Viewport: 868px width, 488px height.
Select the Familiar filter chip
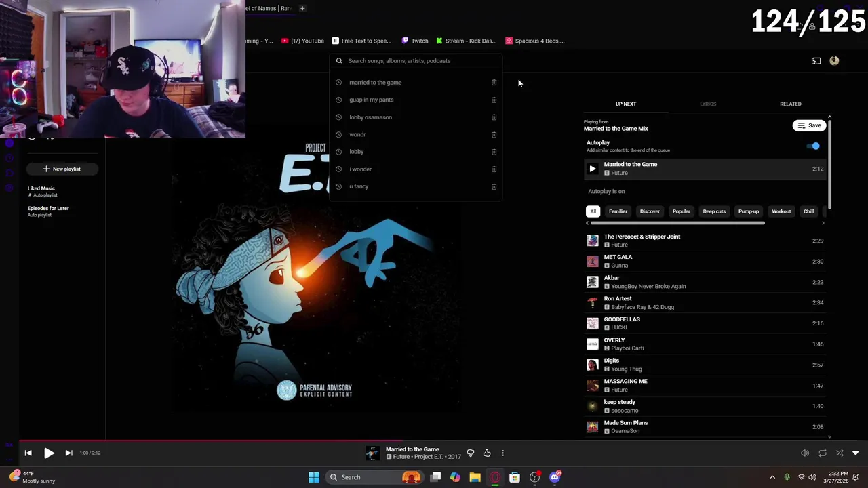point(618,211)
